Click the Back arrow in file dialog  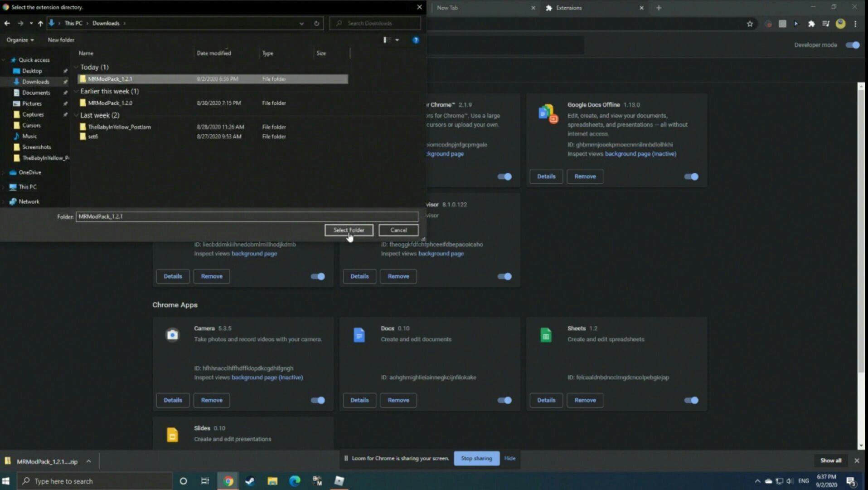tap(7, 23)
